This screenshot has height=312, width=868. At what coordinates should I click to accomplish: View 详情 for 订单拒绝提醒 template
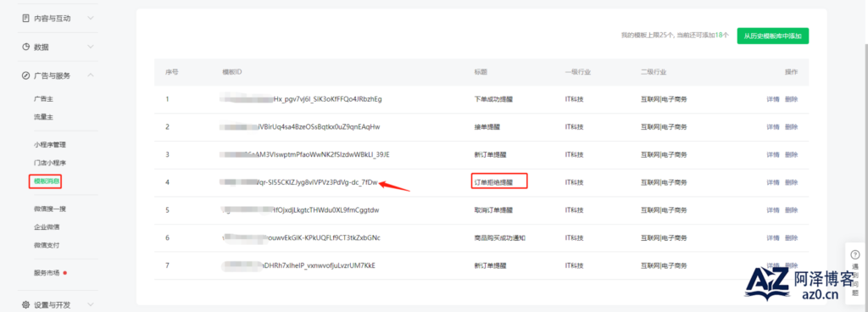point(773,182)
